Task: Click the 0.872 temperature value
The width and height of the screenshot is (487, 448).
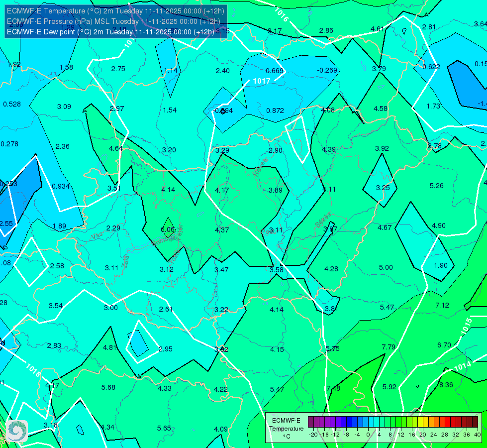Action: tap(275, 111)
